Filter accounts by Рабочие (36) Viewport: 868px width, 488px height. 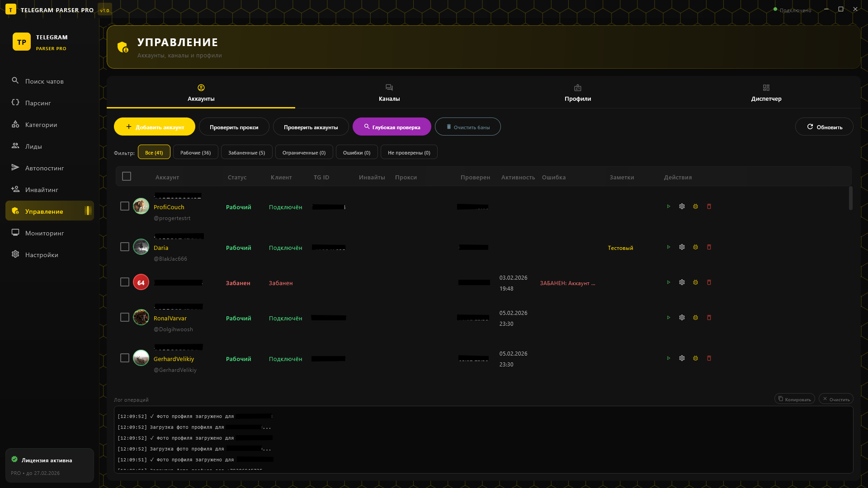pyautogui.click(x=195, y=152)
